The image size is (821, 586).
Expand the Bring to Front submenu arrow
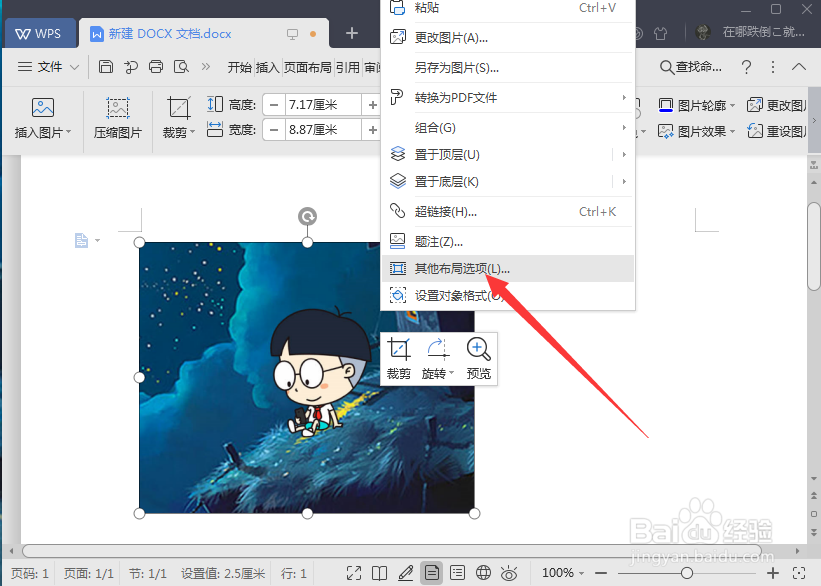click(624, 154)
